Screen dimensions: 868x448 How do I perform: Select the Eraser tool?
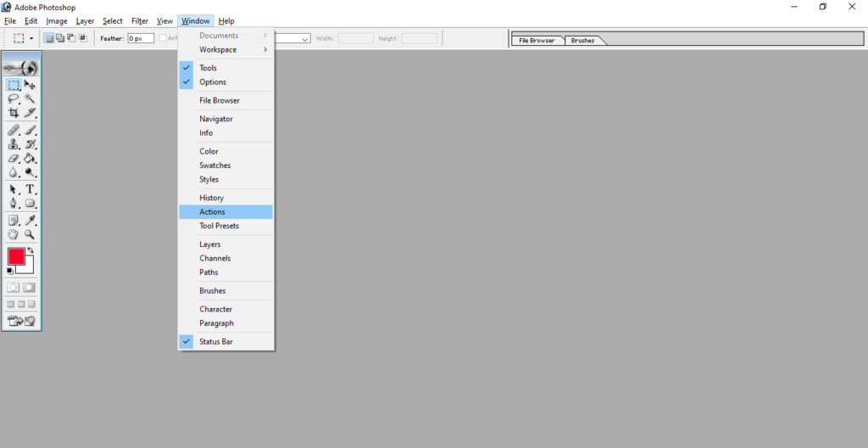click(x=14, y=158)
